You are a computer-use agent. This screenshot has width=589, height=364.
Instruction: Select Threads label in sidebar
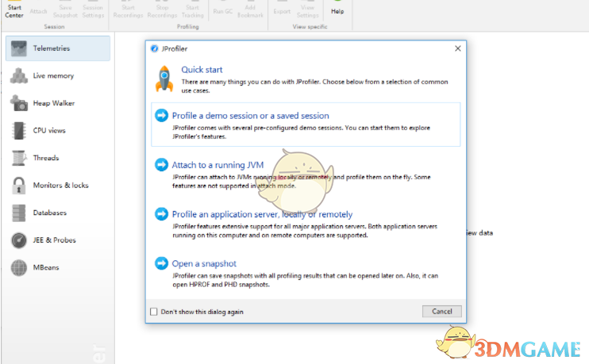(x=46, y=158)
